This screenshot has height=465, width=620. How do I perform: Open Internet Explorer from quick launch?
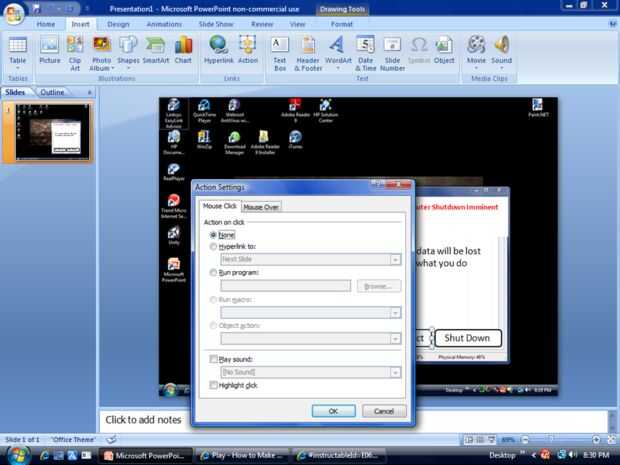pos(44,456)
